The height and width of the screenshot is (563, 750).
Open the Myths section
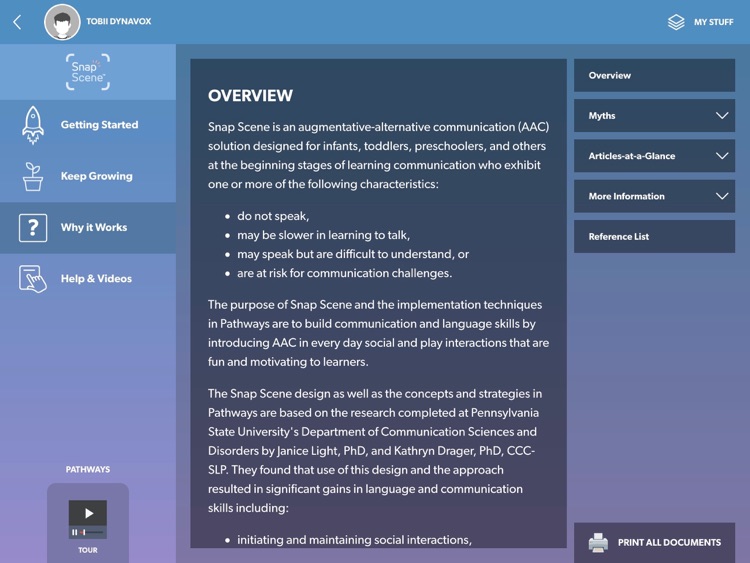[x=654, y=116]
